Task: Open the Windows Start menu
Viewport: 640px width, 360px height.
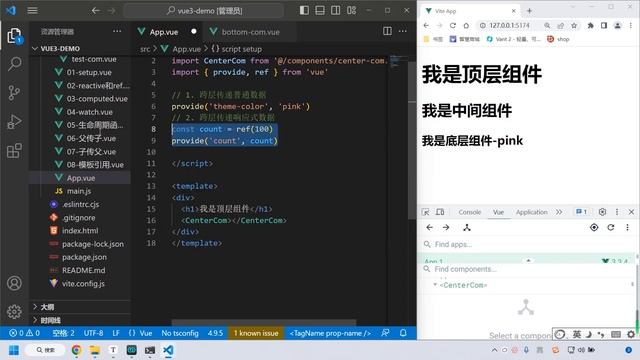Action: (13, 350)
